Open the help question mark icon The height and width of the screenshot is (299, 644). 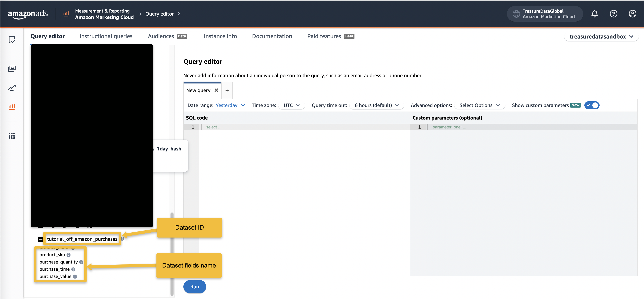coord(613,14)
